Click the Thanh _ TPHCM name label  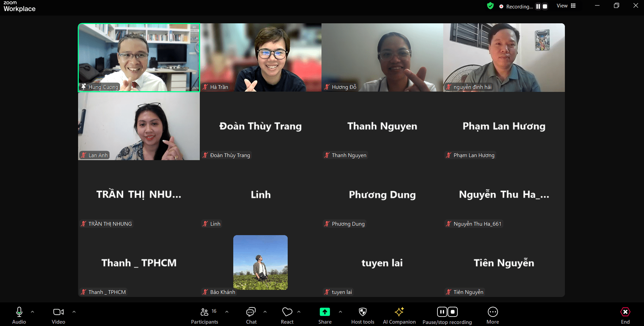[107, 292]
